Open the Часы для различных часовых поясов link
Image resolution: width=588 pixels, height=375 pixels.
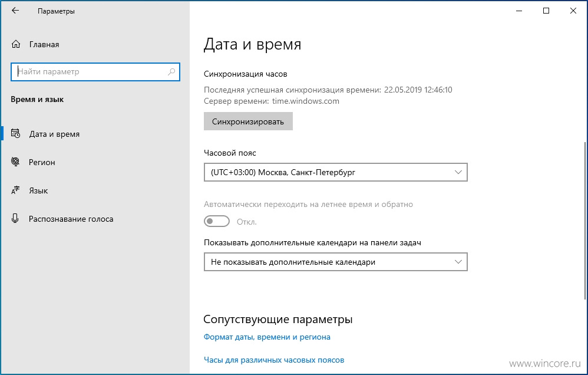[274, 360]
